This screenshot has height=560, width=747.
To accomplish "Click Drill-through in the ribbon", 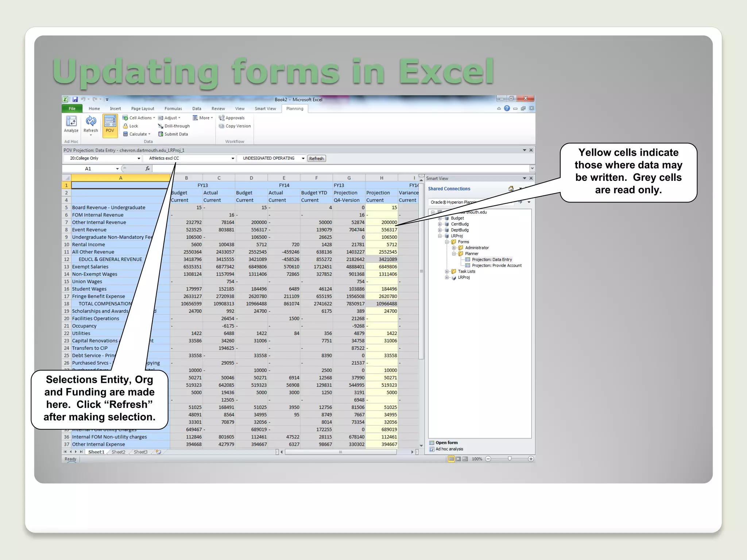I will click(x=174, y=126).
